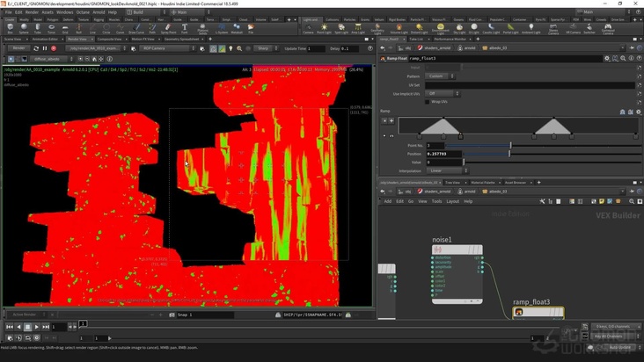Toggle the Sharp filter option

(264, 48)
